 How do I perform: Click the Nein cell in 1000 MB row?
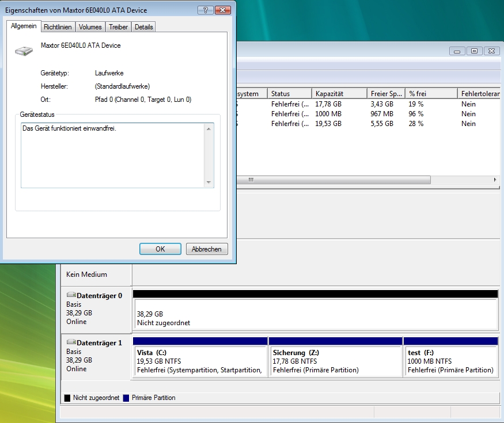pyautogui.click(x=468, y=114)
